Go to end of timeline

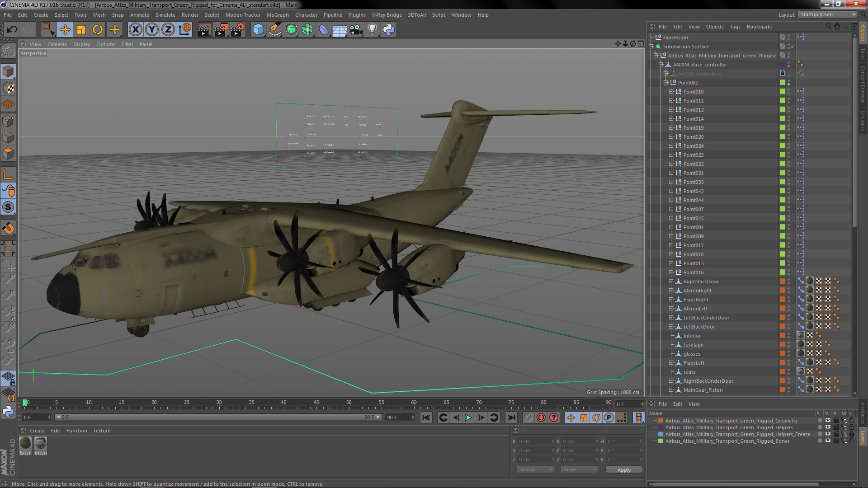[511, 418]
